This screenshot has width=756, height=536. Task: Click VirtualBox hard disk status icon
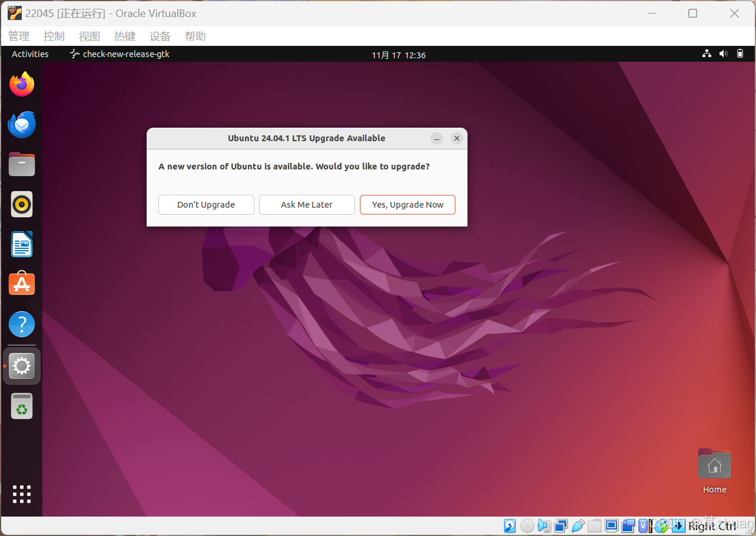point(510,525)
